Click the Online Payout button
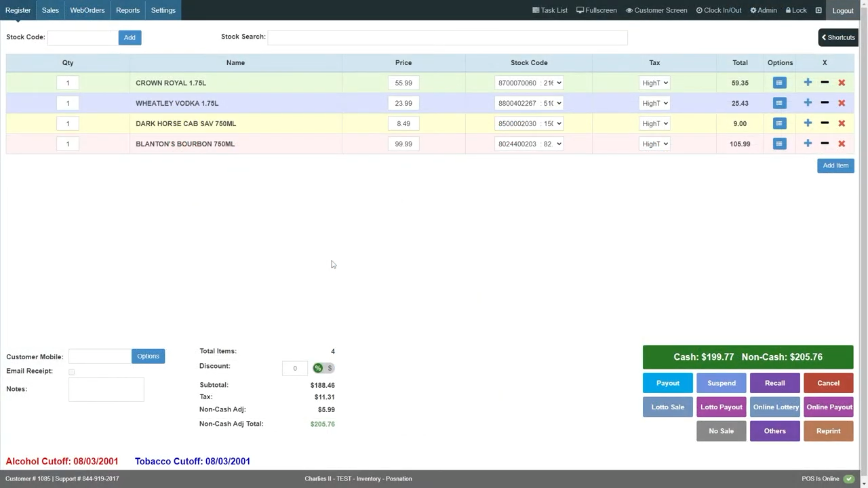This screenshot has height=488, width=868. (829, 407)
